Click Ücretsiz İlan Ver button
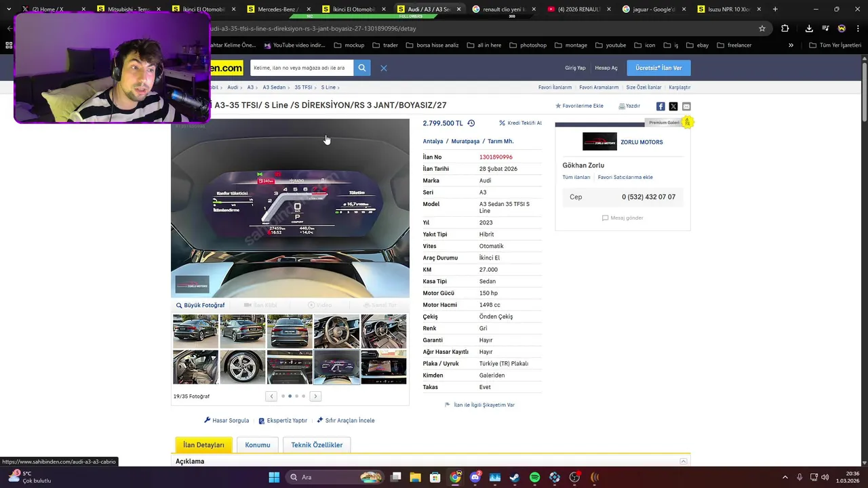Screen dimensions: 868x488 (x=658, y=68)
